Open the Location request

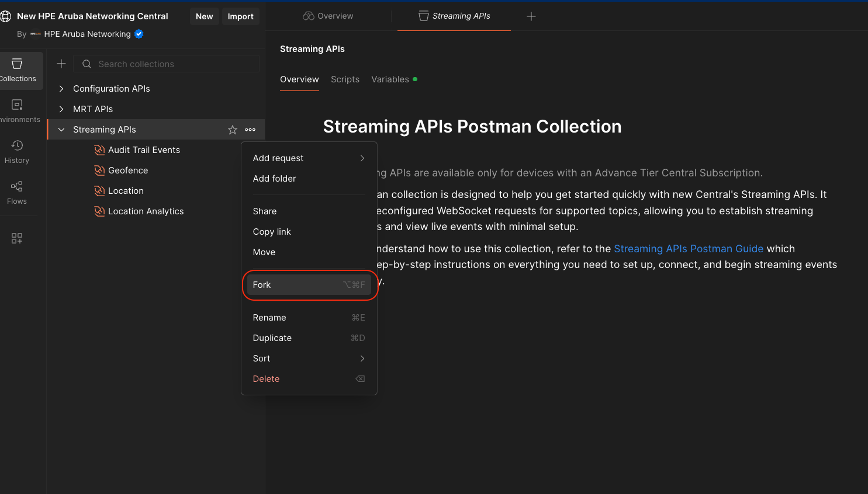coord(126,191)
